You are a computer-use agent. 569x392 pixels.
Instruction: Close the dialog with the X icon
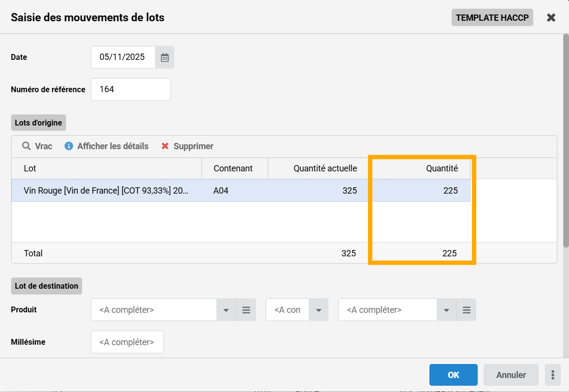coord(551,18)
